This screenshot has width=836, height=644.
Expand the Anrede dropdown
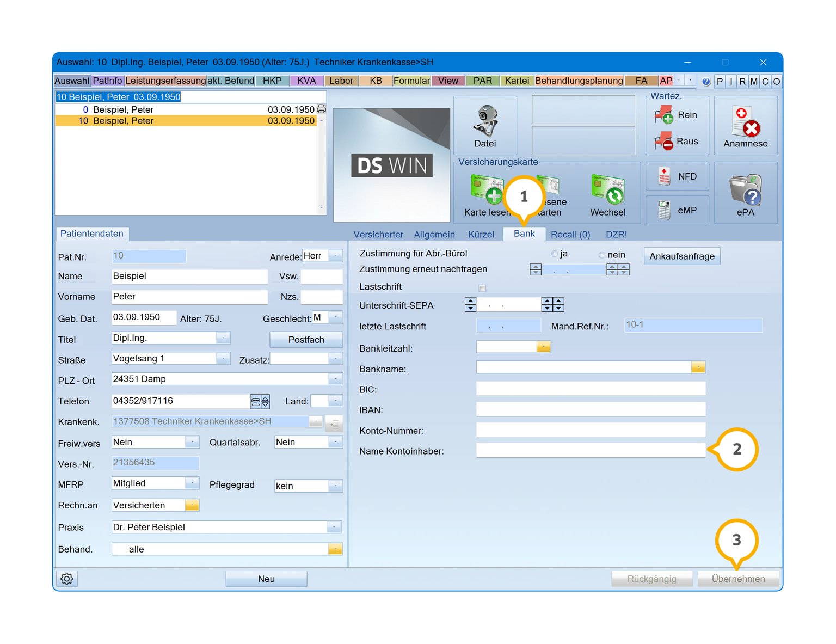click(336, 256)
